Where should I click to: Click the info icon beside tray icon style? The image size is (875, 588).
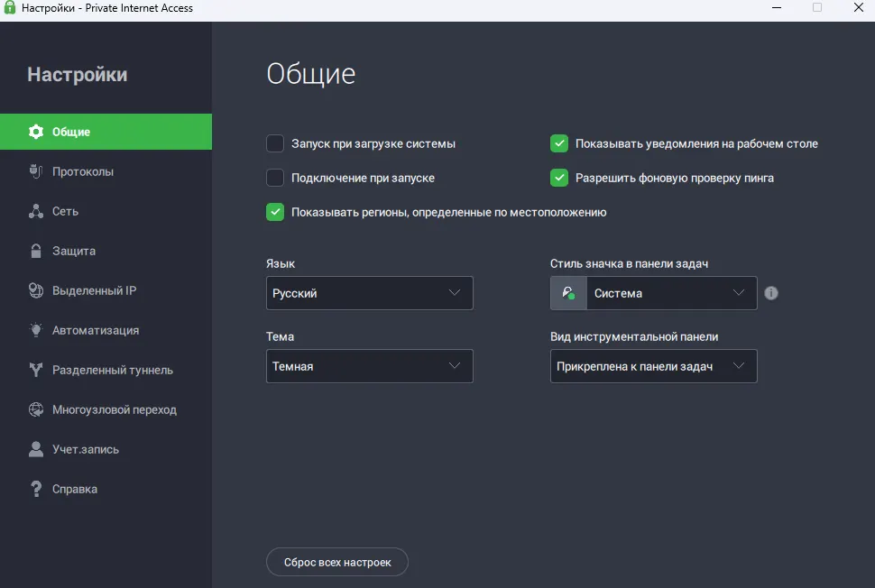coord(771,293)
